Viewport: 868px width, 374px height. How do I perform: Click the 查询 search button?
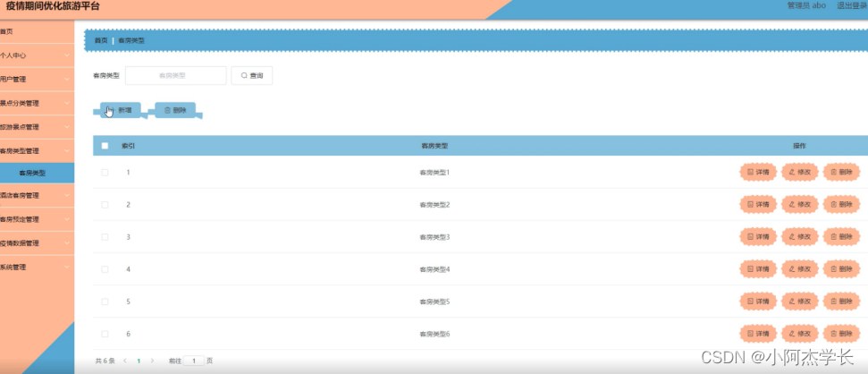pos(252,75)
